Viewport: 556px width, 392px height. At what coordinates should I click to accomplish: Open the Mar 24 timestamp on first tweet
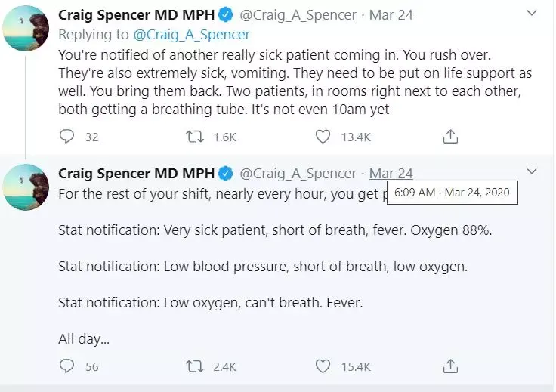click(x=391, y=15)
